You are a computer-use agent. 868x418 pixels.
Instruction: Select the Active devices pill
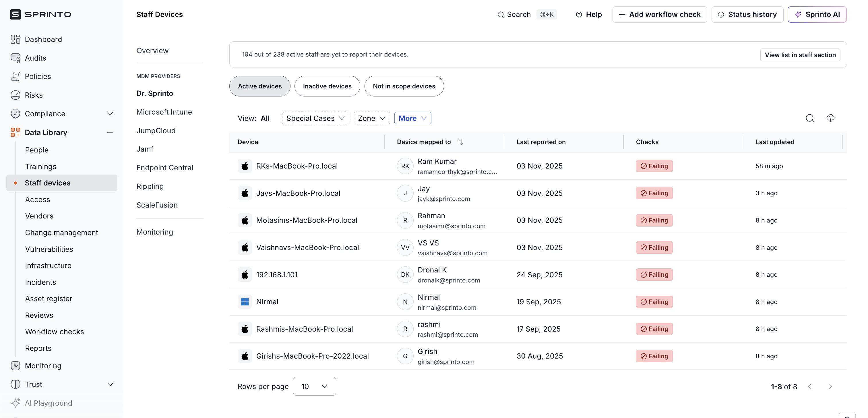259,86
